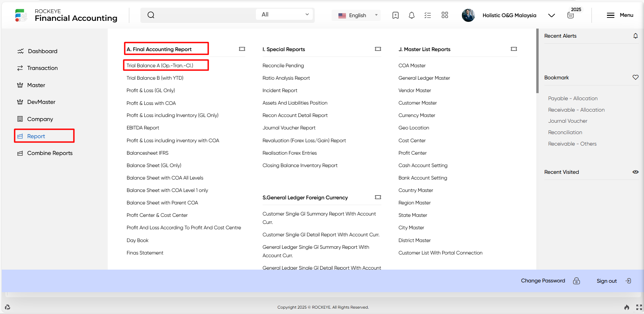Open the task checklist icon
This screenshot has height=314, width=644.
point(428,15)
